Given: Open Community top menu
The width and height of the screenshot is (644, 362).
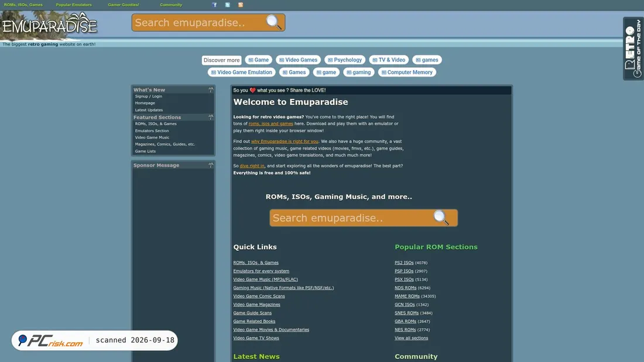Looking at the screenshot, I should (x=171, y=5).
